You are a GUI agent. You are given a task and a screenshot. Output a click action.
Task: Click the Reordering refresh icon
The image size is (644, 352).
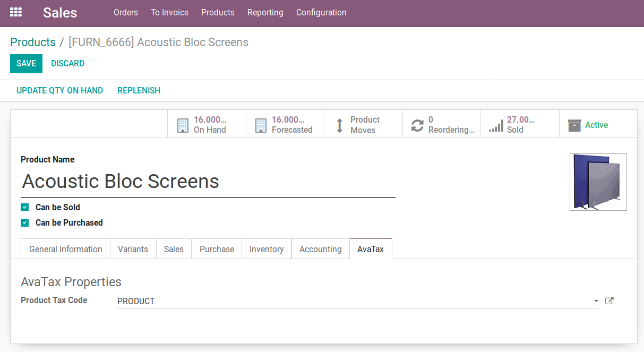tap(417, 125)
